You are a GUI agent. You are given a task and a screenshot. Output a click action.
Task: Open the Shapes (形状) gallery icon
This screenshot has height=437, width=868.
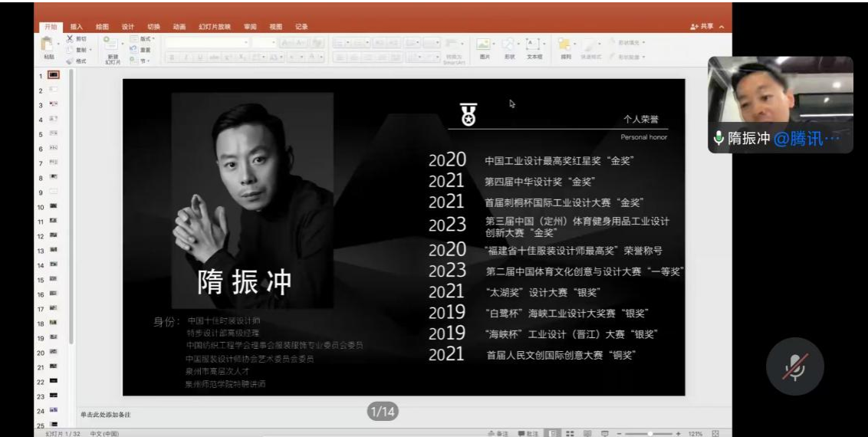point(509,45)
